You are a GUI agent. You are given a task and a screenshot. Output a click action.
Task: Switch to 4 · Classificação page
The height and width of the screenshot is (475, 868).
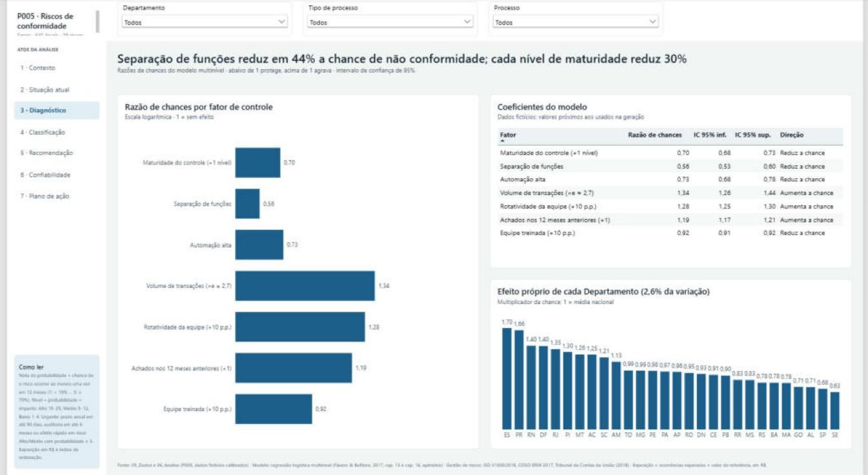click(x=57, y=132)
